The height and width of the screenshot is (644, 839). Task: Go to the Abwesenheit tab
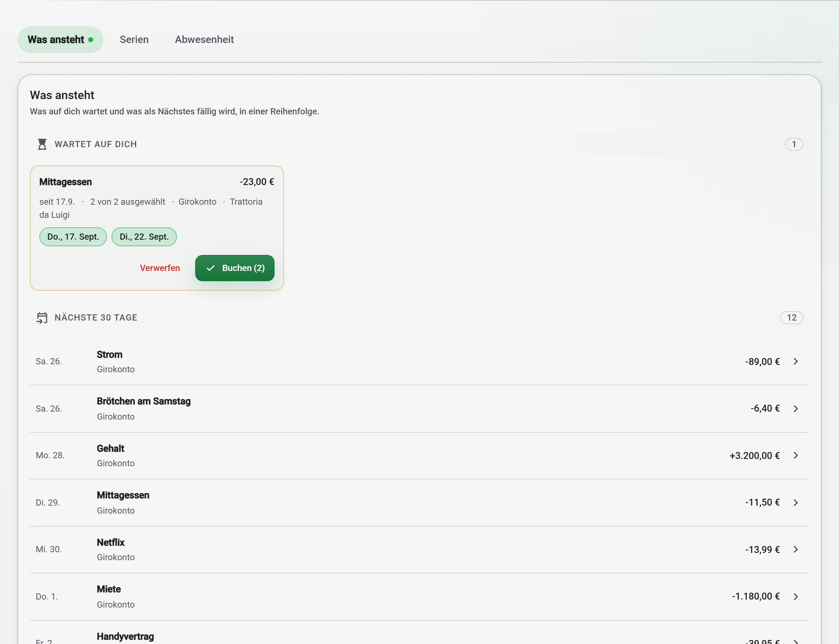coord(204,39)
